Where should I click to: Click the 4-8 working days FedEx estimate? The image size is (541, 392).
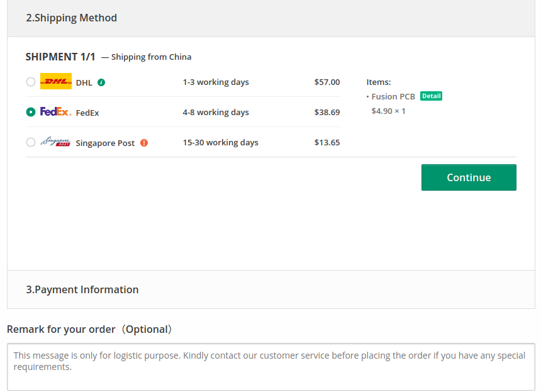(x=216, y=113)
